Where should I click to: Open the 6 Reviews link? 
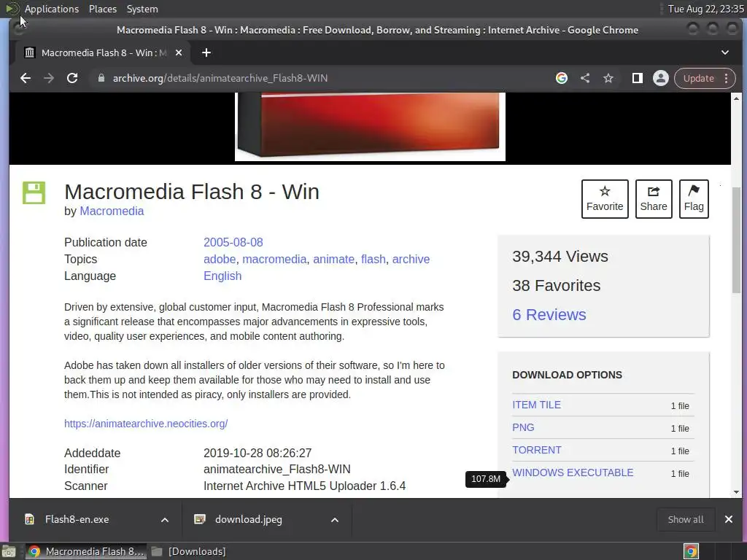click(549, 315)
